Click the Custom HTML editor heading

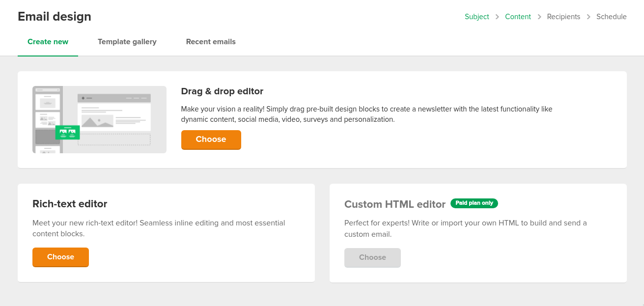(395, 204)
